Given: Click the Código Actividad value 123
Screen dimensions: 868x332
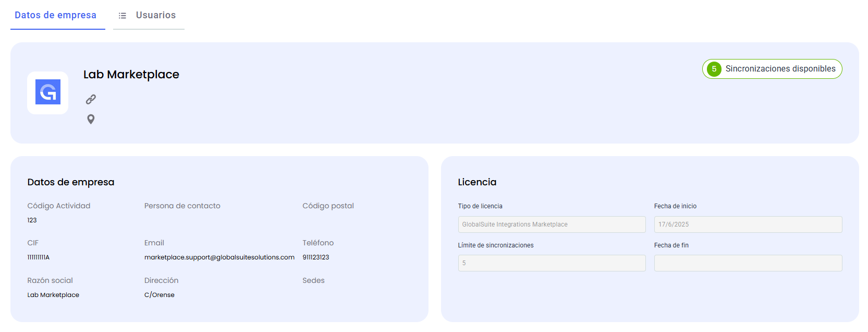Looking at the screenshot, I should point(32,220).
